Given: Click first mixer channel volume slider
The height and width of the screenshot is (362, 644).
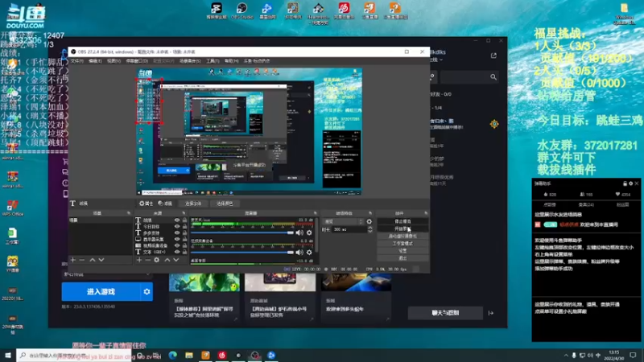Looking at the screenshot, I should tap(242, 232).
